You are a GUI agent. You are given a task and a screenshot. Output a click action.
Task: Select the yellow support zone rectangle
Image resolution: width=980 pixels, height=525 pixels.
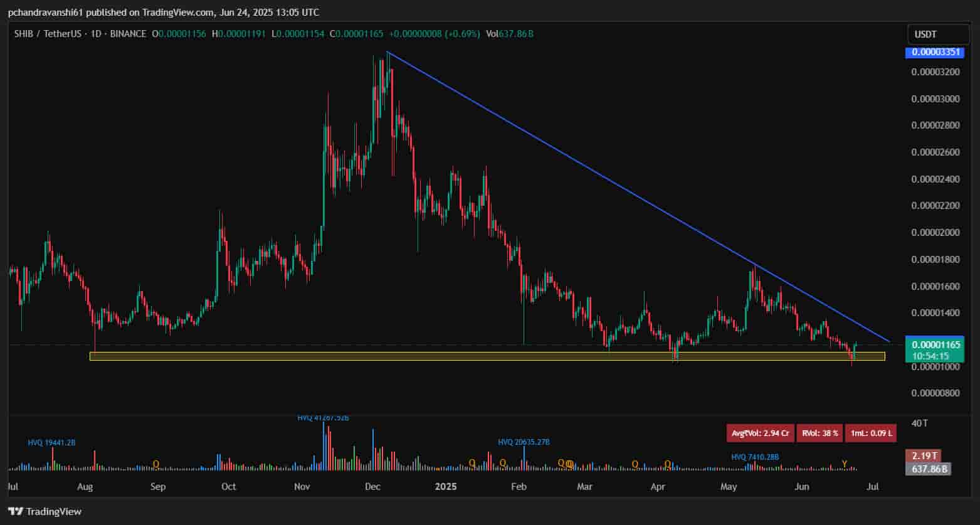pos(439,356)
